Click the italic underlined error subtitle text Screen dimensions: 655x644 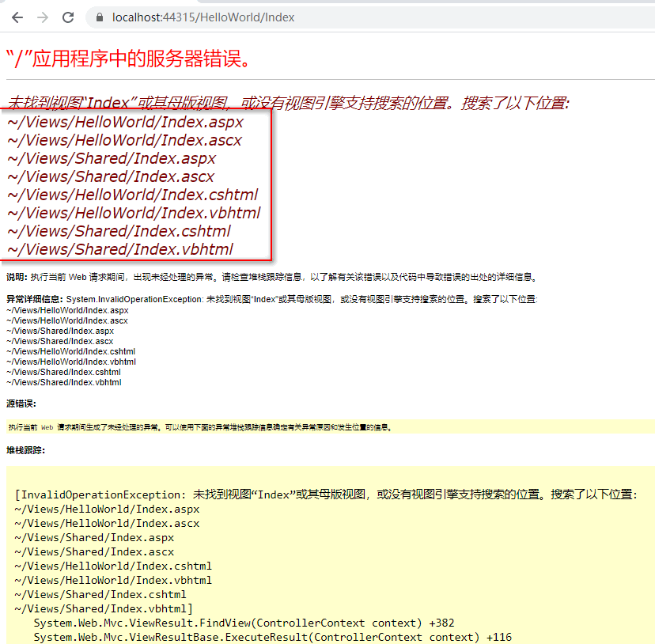237,100
